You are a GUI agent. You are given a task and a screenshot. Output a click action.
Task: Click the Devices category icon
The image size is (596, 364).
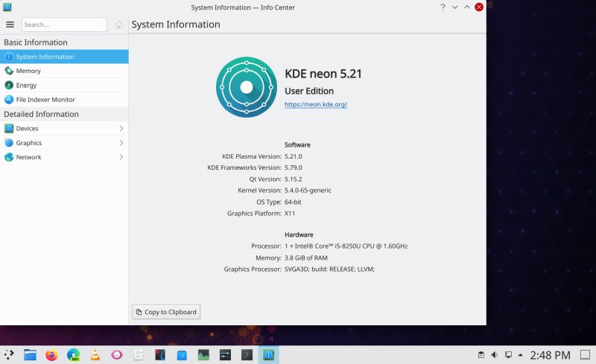point(9,129)
